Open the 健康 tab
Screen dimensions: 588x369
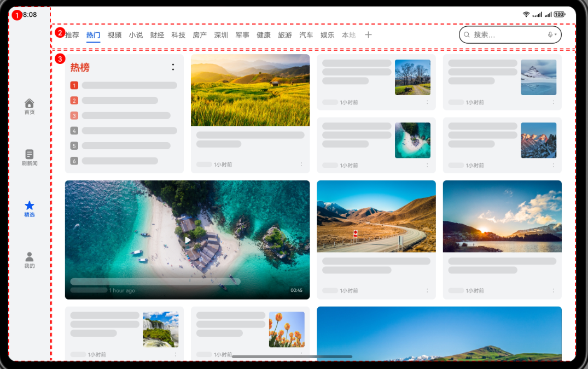(264, 35)
